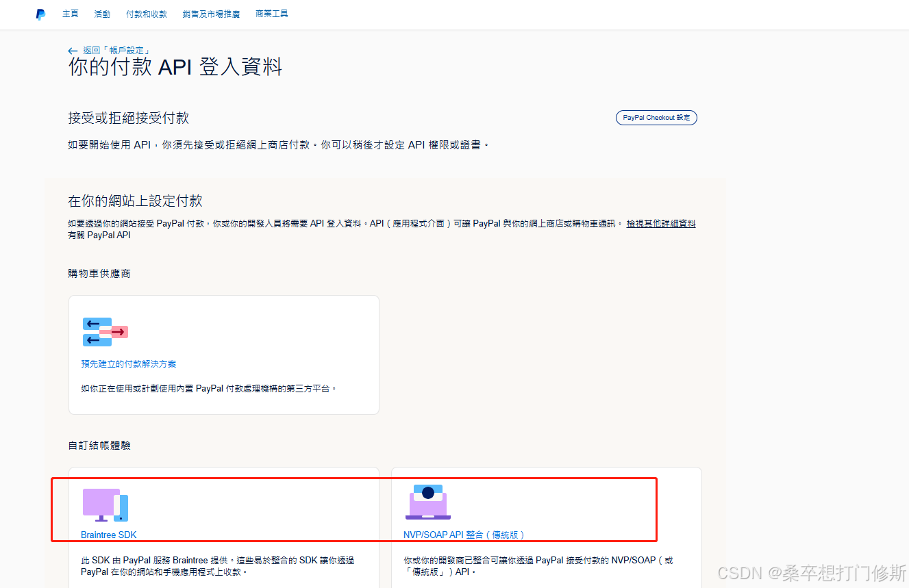This screenshot has width=909, height=588.
Task: Click the PayPal logo icon
Action: [x=40, y=14]
